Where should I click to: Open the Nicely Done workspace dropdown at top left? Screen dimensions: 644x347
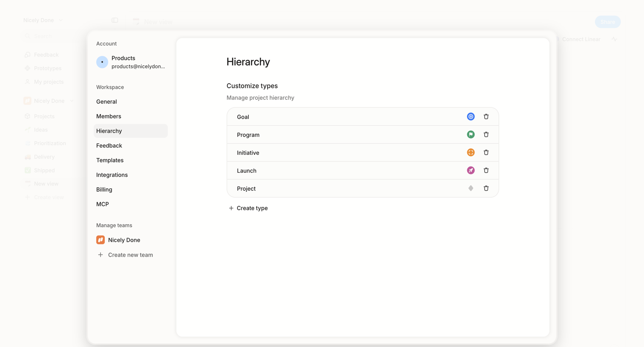pyautogui.click(x=43, y=20)
